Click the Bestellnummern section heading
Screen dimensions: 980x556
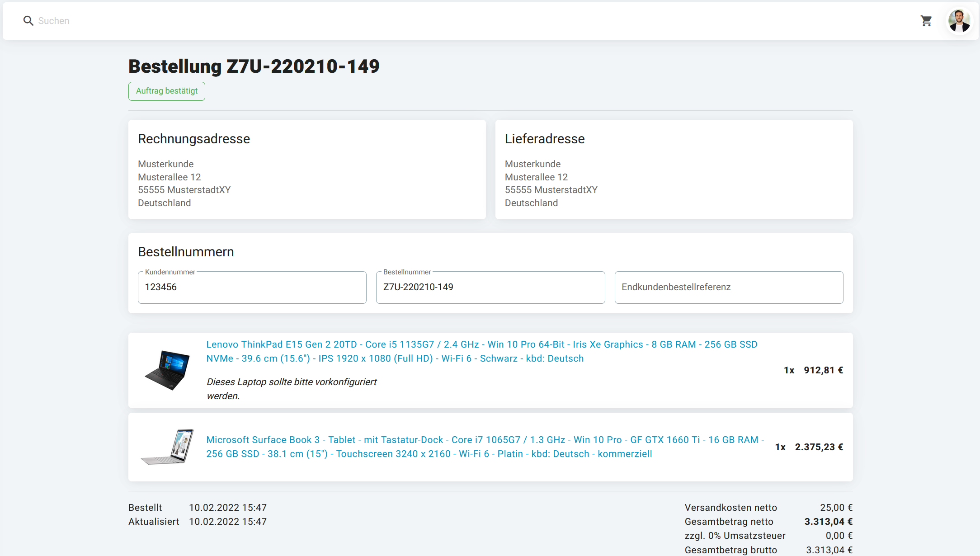(x=186, y=252)
